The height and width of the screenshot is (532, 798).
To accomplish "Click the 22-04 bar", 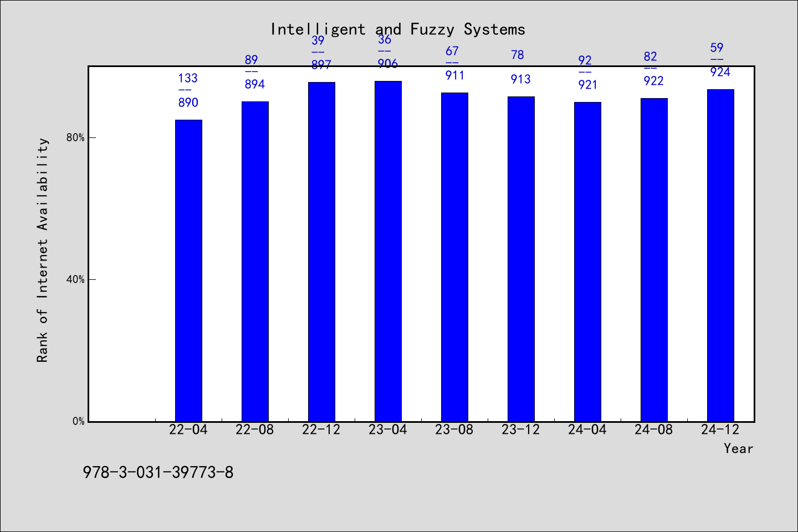I will click(188, 270).
